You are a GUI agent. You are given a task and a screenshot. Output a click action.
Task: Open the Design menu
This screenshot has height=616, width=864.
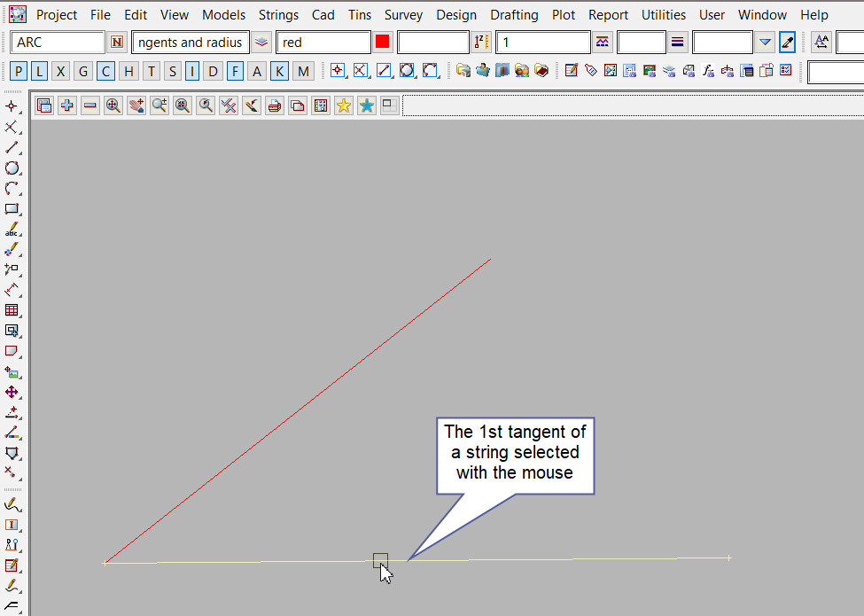click(456, 15)
